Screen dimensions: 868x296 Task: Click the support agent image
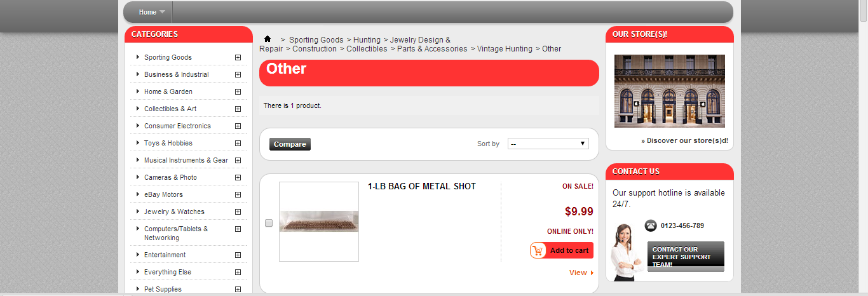click(627, 252)
